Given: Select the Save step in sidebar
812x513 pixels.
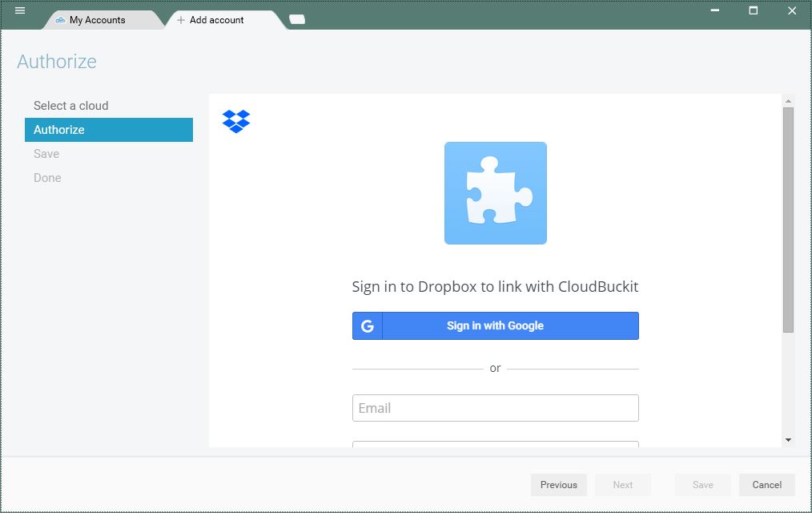Looking at the screenshot, I should pos(109,154).
